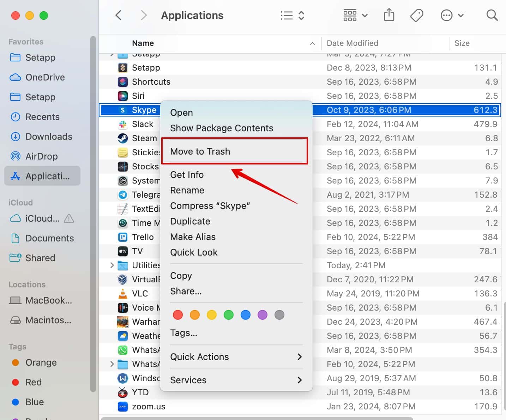Go back with the left chevron

(119, 15)
